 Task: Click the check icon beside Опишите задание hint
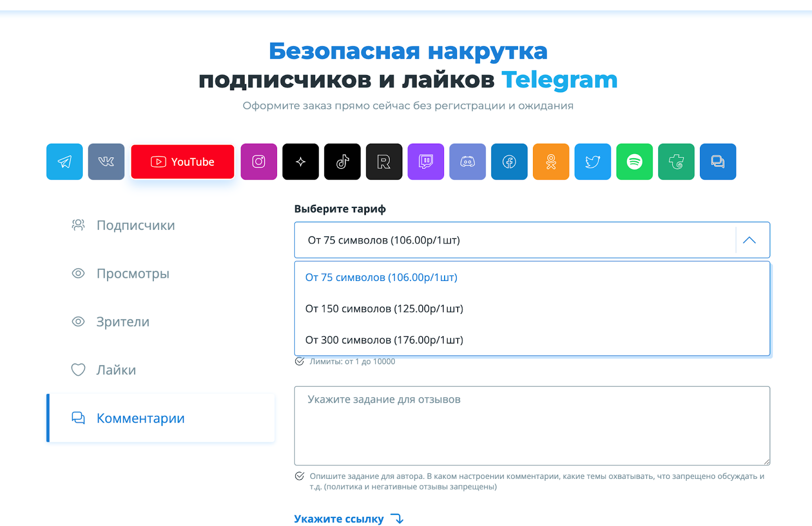tap(299, 476)
